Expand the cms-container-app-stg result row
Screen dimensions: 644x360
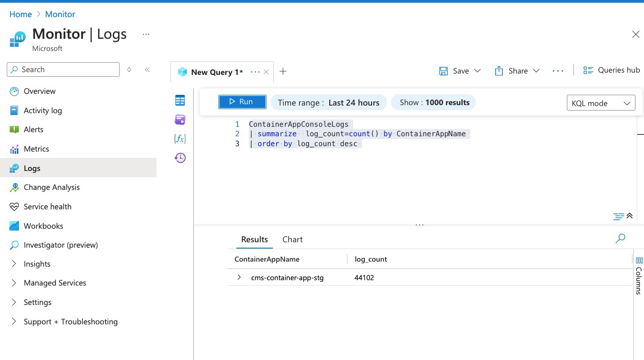pyautogui.click(x=239, y=277)
